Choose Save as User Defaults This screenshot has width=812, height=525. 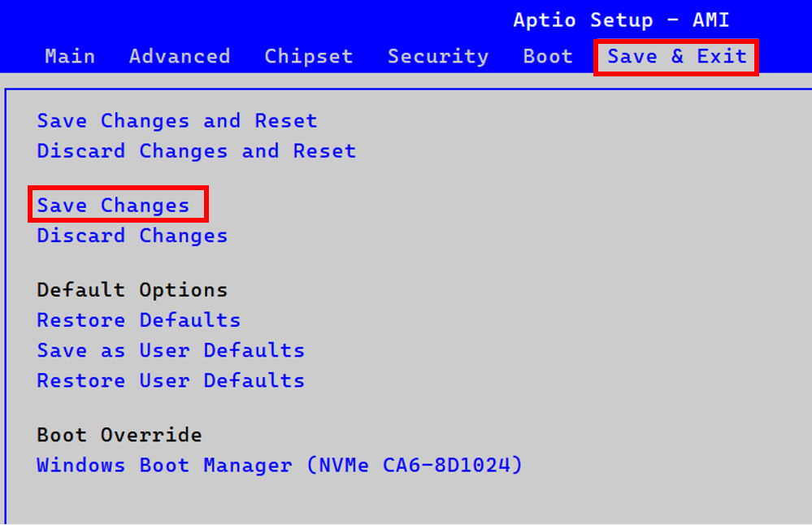click(170, 349)
